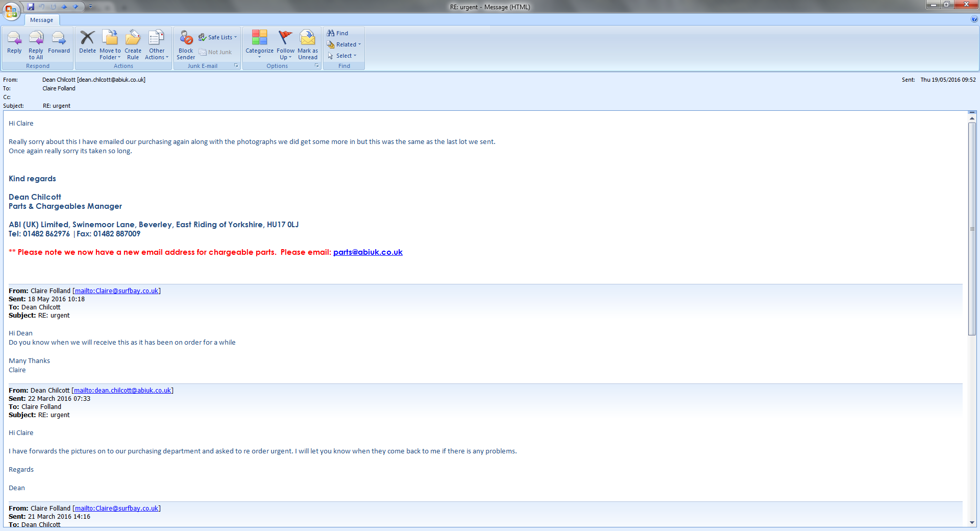
Task: Open the Outlook Help icon
Action: coord(974,19)
